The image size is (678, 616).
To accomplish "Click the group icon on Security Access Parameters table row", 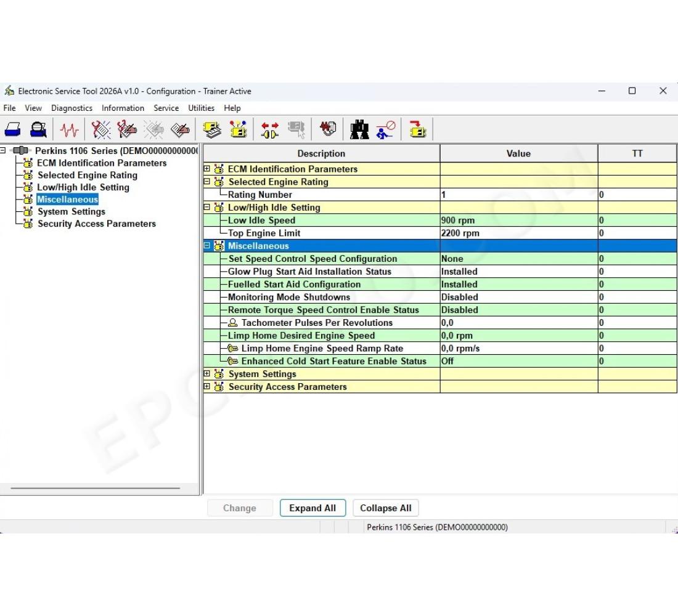I will [x=219, y=386].
